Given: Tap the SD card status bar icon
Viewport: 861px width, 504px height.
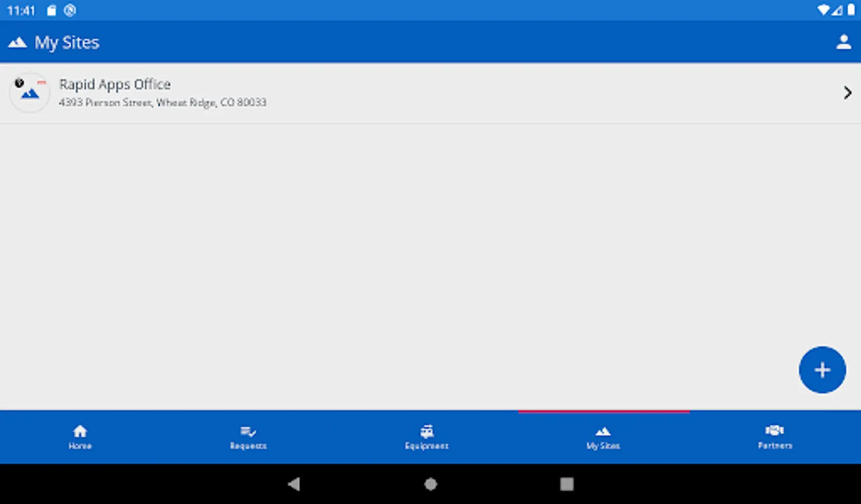Looking at the screenshot, I should [x=52, y=10].
